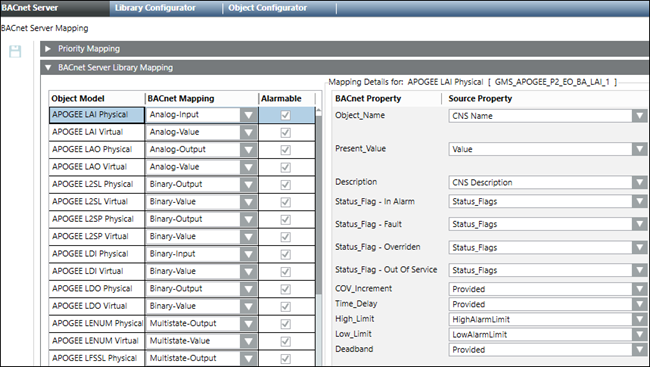
Task: Select the APOGEE LDO Virtual object model row
Action: (97, 306)
